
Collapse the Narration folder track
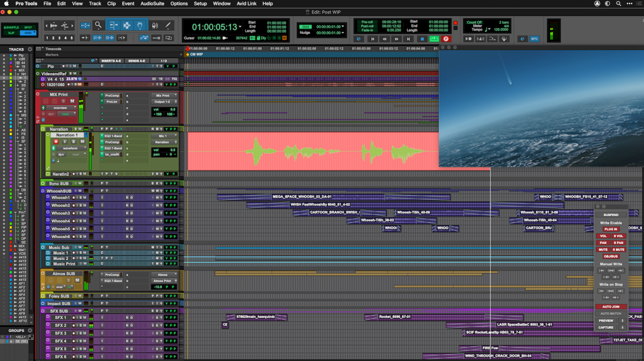click(x=43, y=129)
